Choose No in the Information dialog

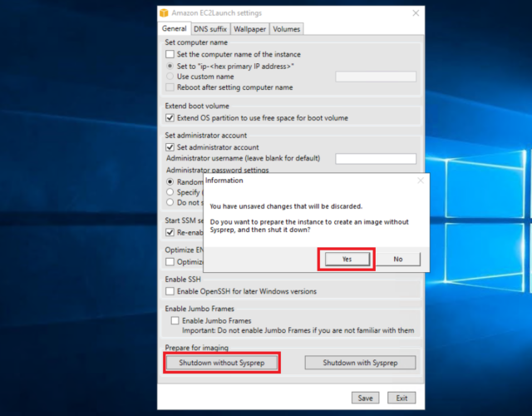[x=398, y=259]
